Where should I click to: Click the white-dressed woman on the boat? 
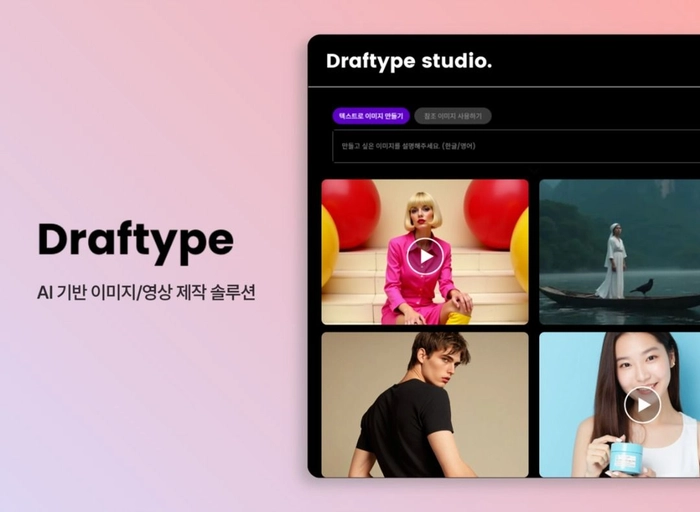tap(612, 260)
